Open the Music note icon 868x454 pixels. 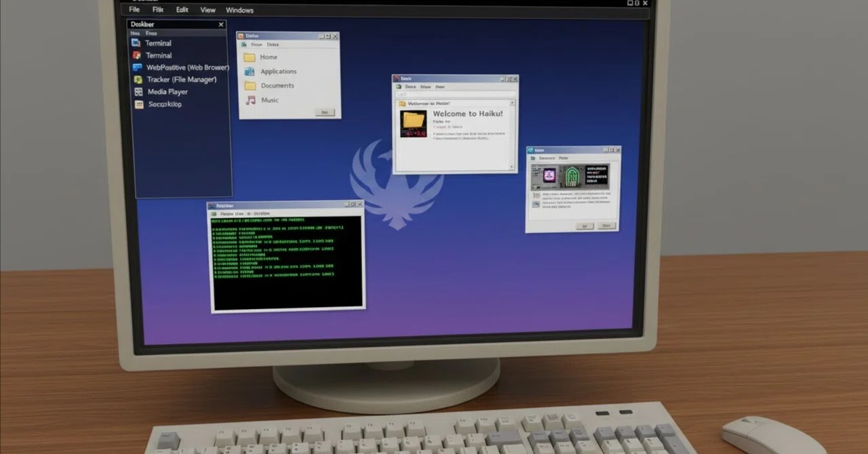(251, 100)
